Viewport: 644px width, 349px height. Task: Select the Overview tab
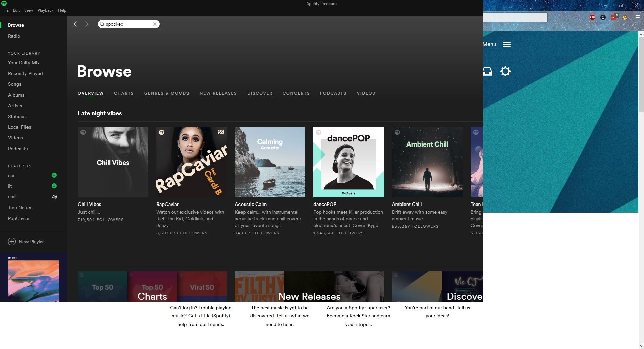coord(91,93)
